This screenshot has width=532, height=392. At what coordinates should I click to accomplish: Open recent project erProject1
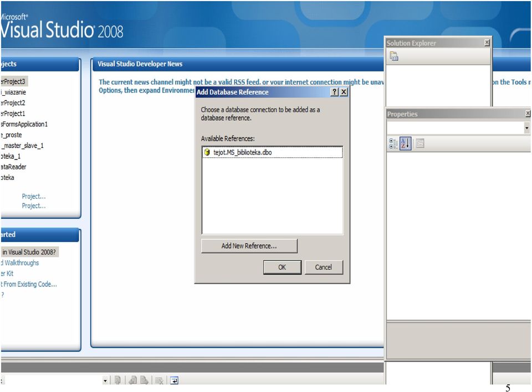(x=13, y=114)
